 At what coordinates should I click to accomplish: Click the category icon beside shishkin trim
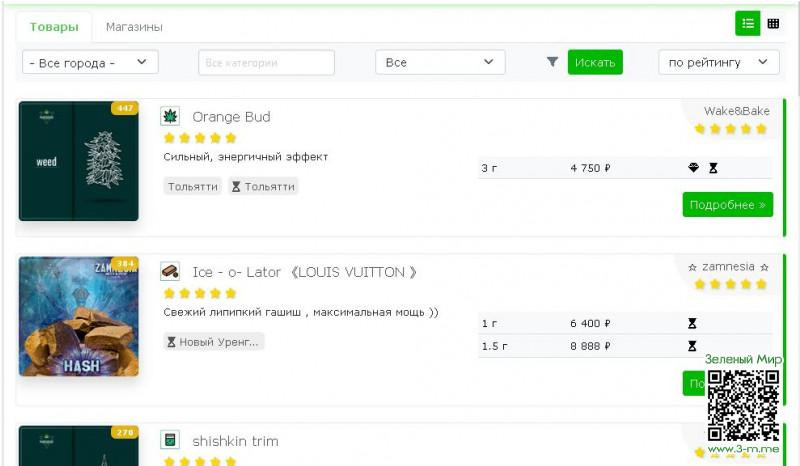click(170, 440)
